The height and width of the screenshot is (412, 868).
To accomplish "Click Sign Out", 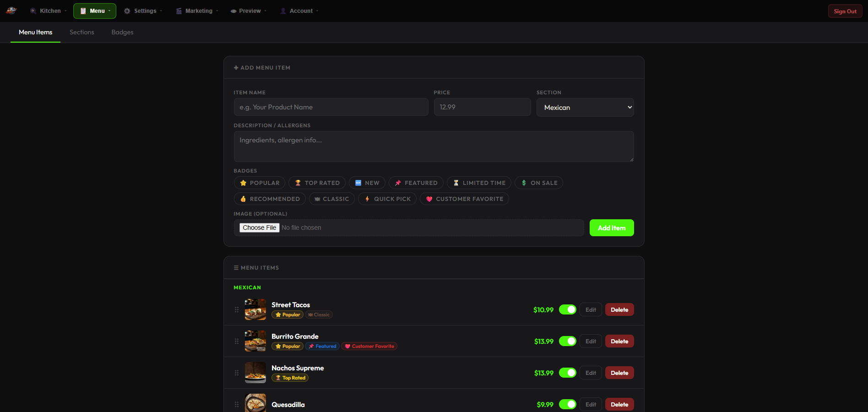I will coord(845,11).
